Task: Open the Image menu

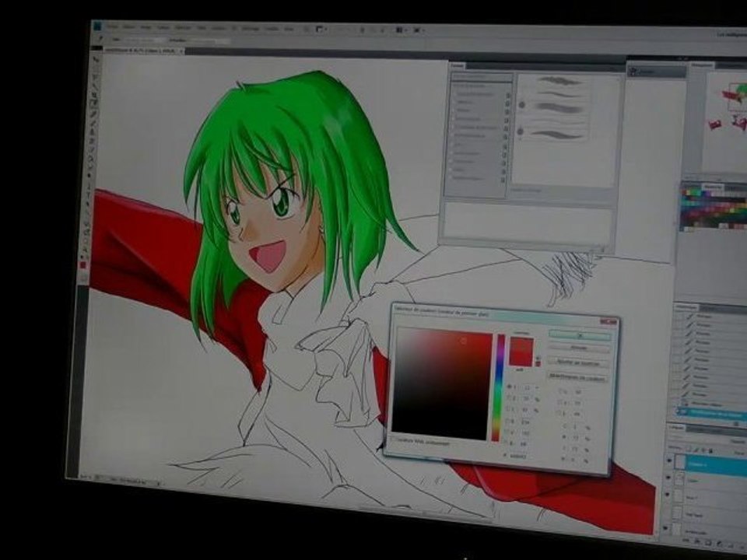Action: point(146,28)
